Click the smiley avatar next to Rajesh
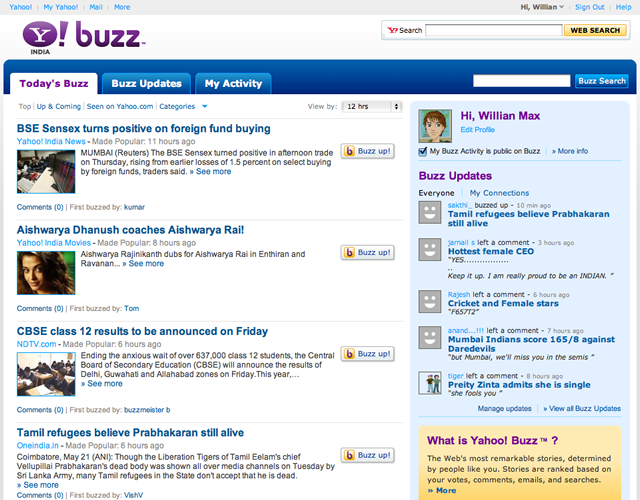The height and width of the screenshot is (500, 640). [430, 301]
